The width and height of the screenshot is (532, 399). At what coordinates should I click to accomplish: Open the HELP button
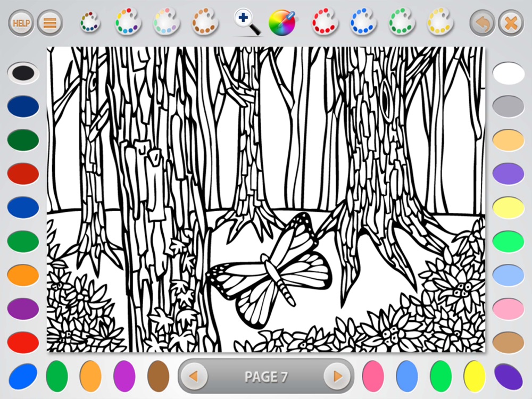coord(21,23)
